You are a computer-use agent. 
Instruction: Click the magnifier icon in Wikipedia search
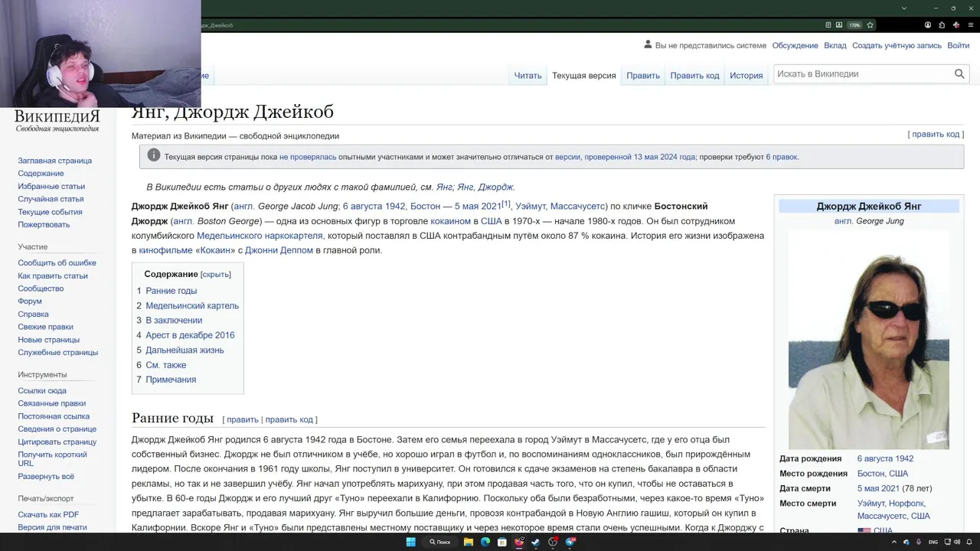pyautogui.click(x=959, y=74)
